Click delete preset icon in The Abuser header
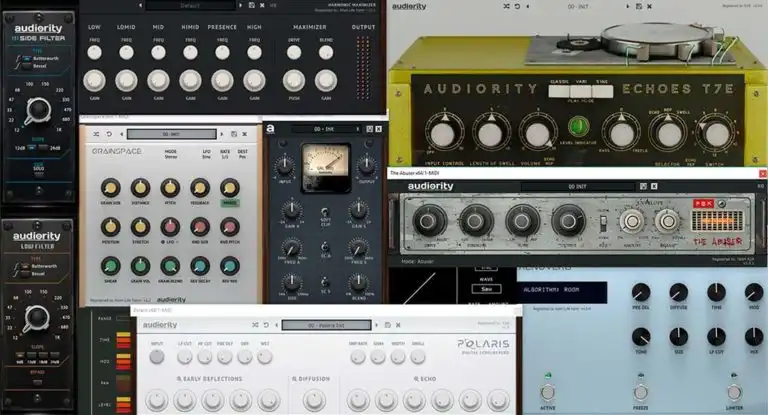 [654, 187]
